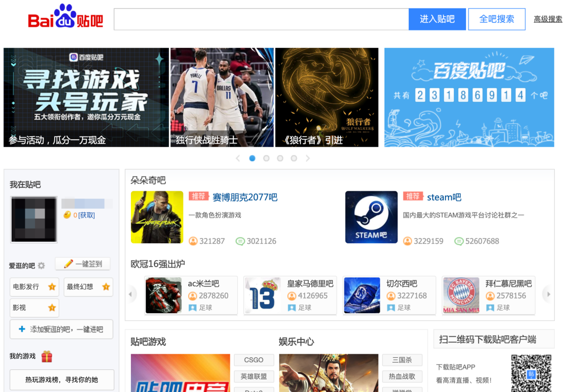Click the 足球 tag icon under 皇家马德里吧

(291, 308)
